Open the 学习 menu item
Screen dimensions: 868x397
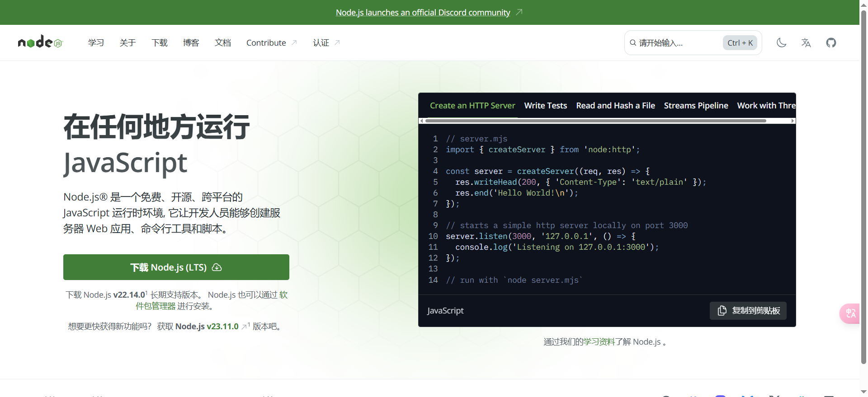96,43
